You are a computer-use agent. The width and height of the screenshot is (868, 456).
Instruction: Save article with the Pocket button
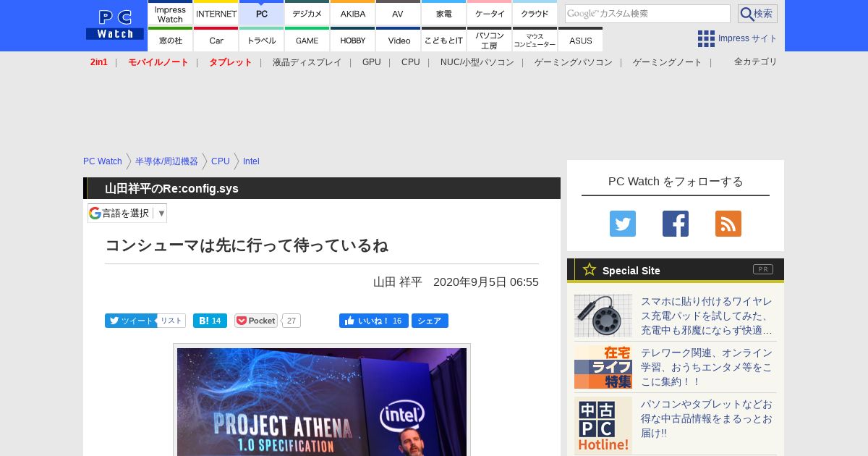pos(256,321)
